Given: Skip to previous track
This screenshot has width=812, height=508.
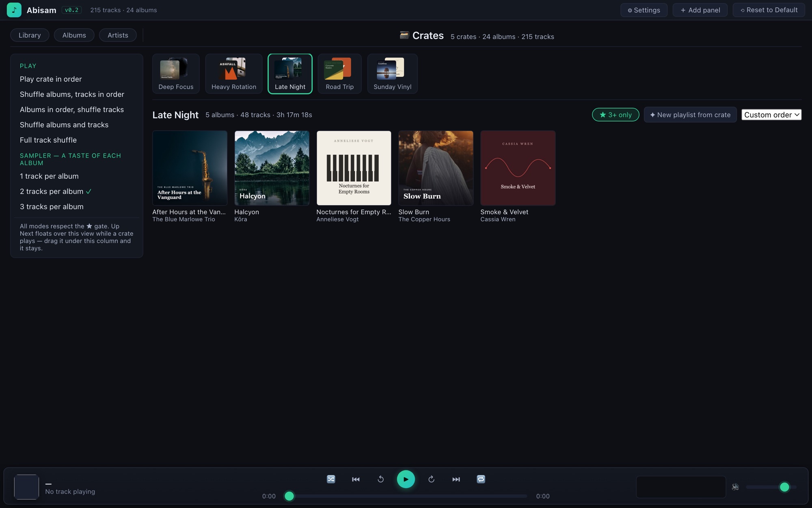Looking at the screenshot, I should pos(356,479).
